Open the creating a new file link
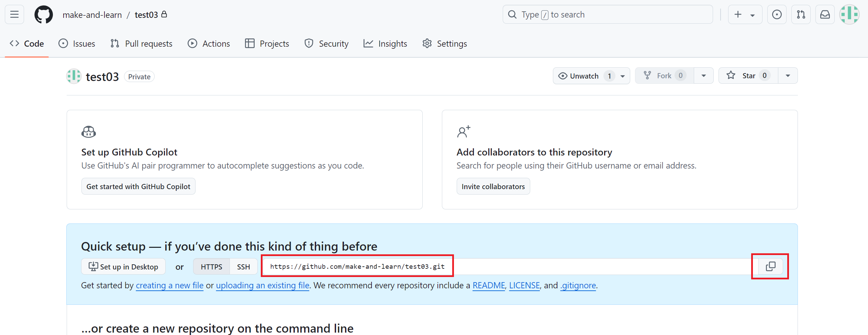This screenshot has height=335, width=868. pyautogui.click(x=170, y=286)
